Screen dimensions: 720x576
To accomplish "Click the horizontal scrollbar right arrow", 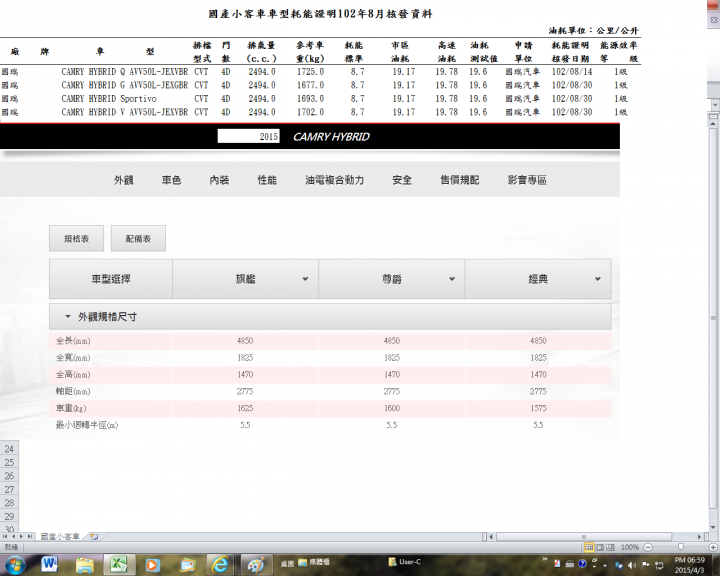I will (699, 536).
